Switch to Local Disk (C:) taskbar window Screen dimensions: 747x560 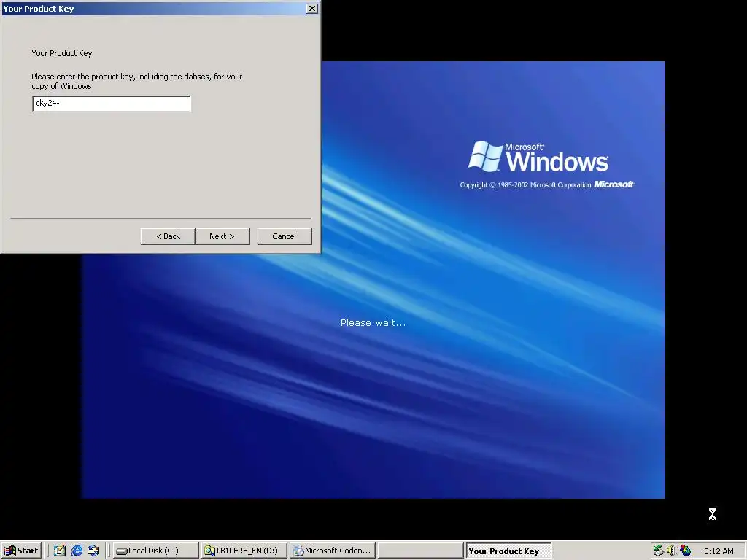click(156, 551)
